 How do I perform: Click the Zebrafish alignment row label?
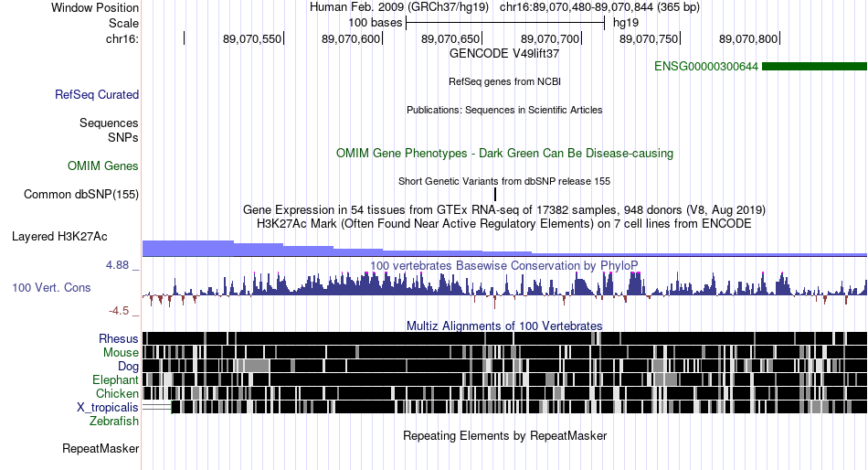[113, 422]
